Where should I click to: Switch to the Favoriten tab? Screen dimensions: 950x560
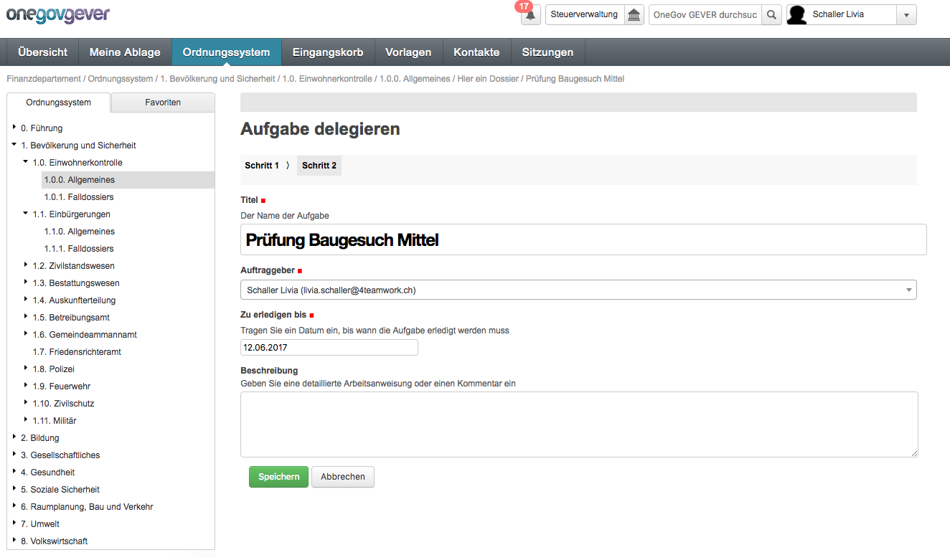coord(163,103)
